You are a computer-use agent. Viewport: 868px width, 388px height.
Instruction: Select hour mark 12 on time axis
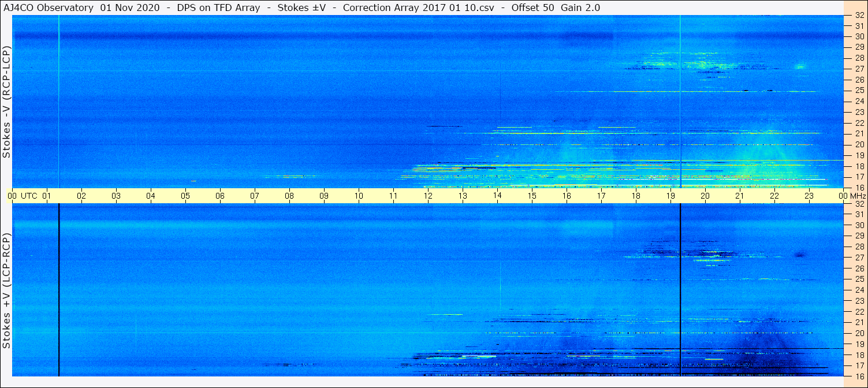(428, 196)
